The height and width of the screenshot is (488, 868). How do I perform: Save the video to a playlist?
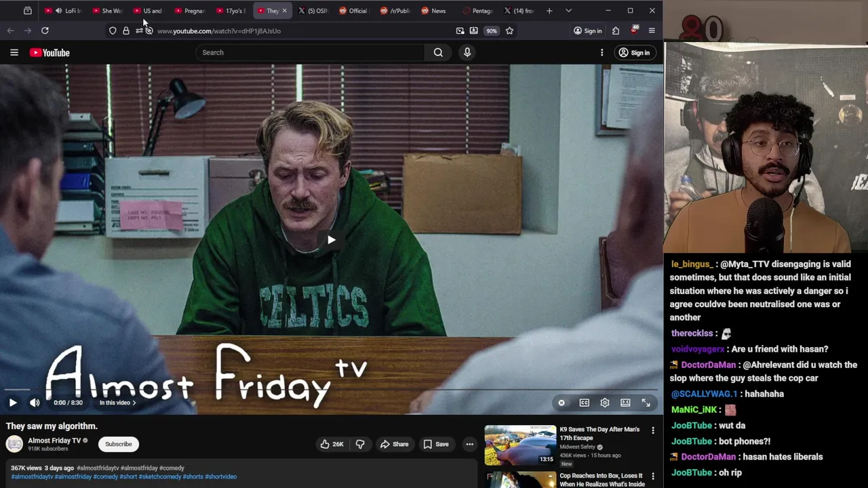tap(436, 444)
